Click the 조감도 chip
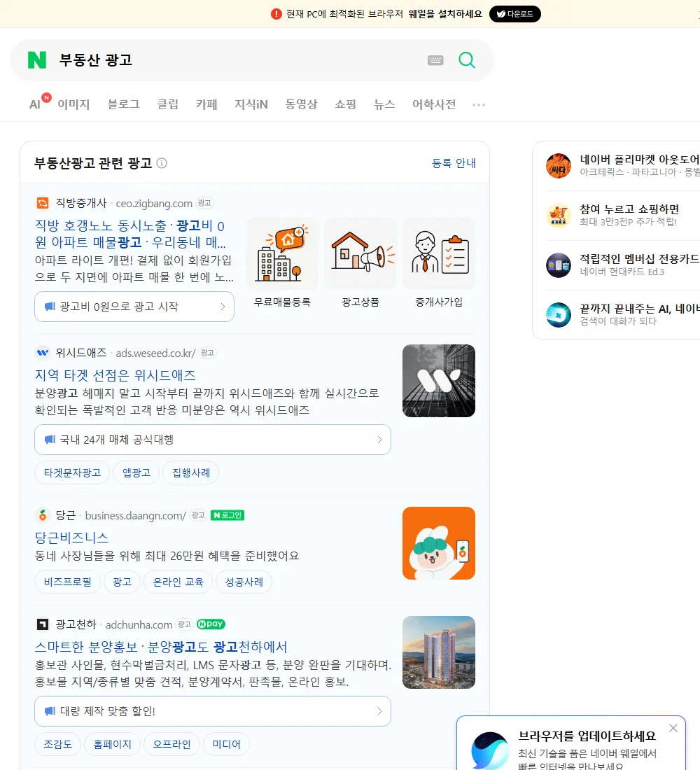The width and height of the screenshot is (700, 770). (x=57, y=744)
